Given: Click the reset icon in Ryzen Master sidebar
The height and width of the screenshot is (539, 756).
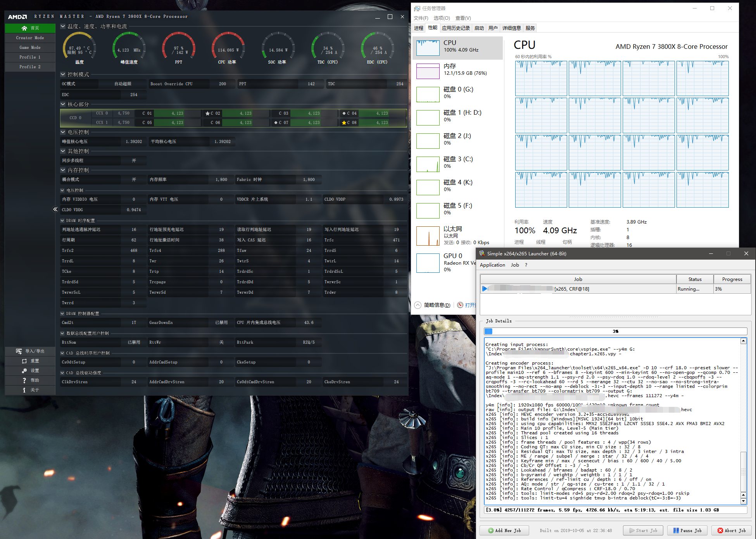Looking at the screenshot, I should 24,361.
